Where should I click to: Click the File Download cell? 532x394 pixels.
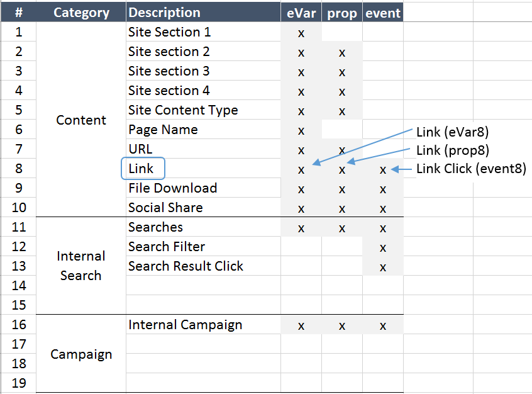coord(203,188)
